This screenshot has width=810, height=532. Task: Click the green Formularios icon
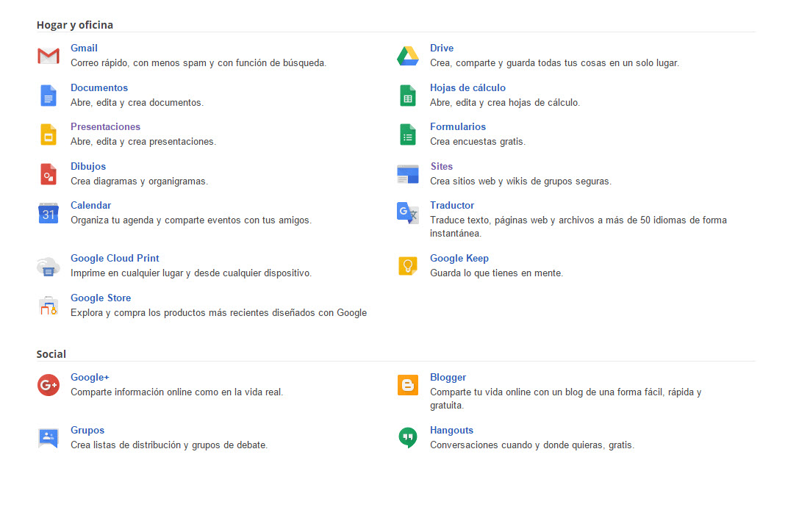tap(408, 134)
